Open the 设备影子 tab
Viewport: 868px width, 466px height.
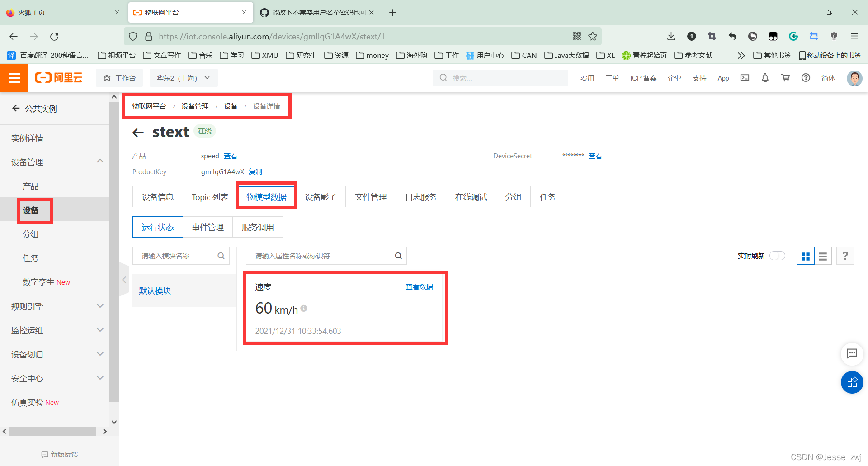point(321,196)
